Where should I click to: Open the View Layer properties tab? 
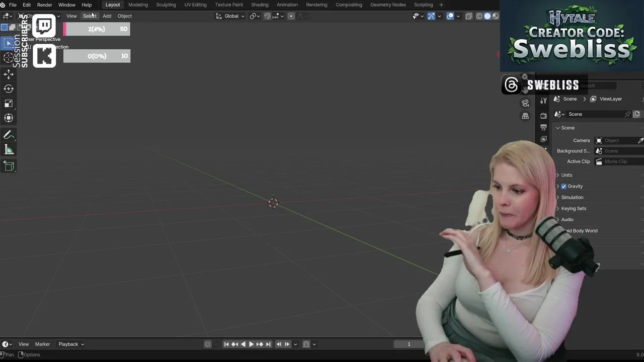(543, 139)
